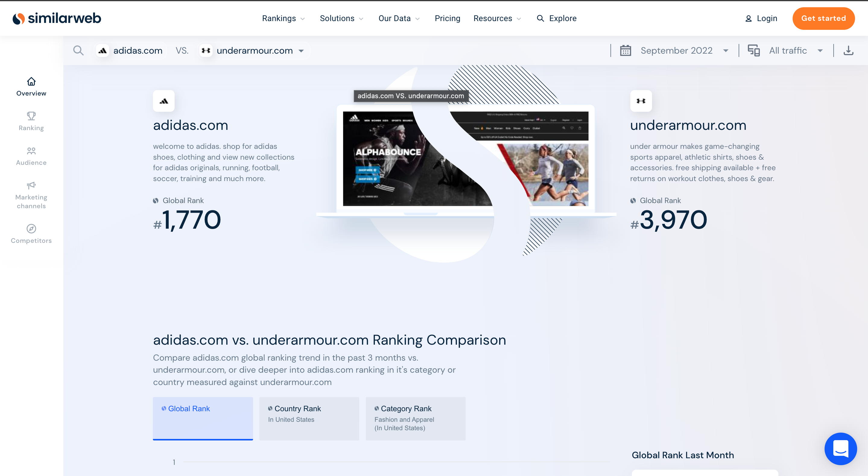Viewport: 868px width, 476px height.
Task: Click the Overview sidebar icon
Action: 31,86
